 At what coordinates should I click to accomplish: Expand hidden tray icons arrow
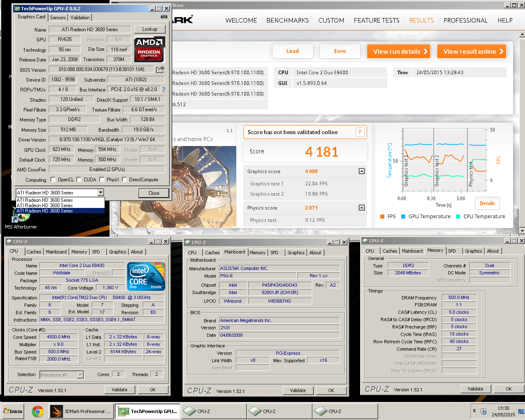(x=475, y=411)
